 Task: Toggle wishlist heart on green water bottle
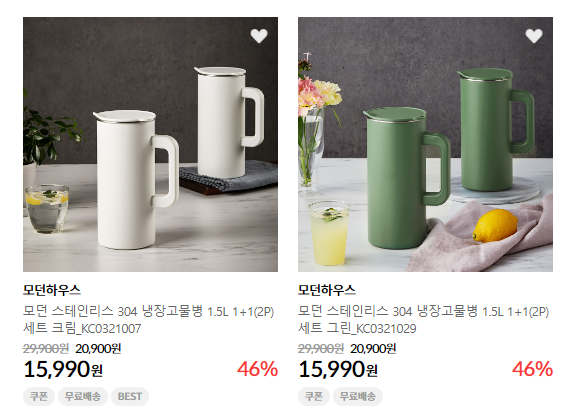(534, 36)
